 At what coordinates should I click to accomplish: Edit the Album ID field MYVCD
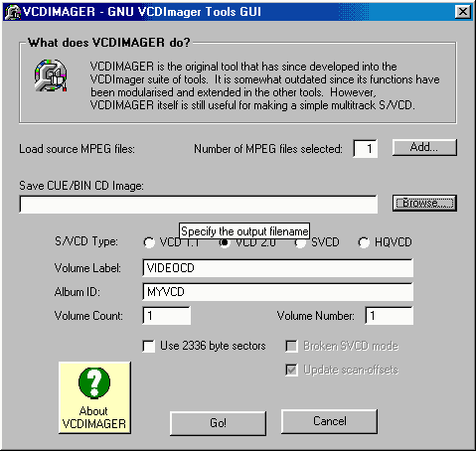(277, 292)
